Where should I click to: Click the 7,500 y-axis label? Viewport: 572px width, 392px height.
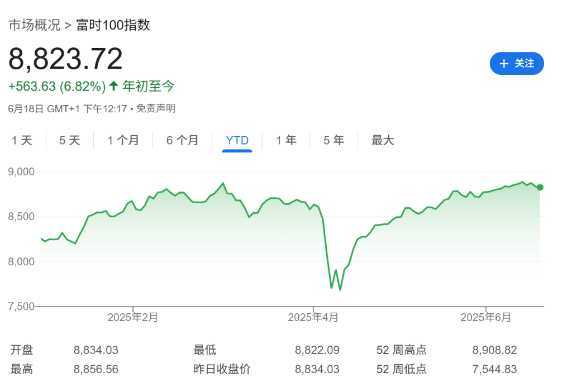click(x=21, y=307)
